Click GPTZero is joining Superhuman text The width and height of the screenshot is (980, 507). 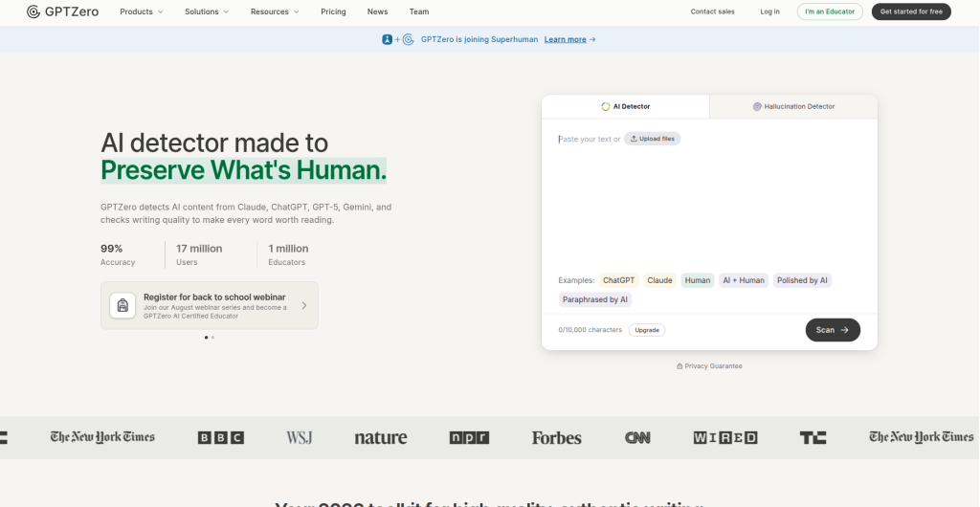tap(479, 39)
